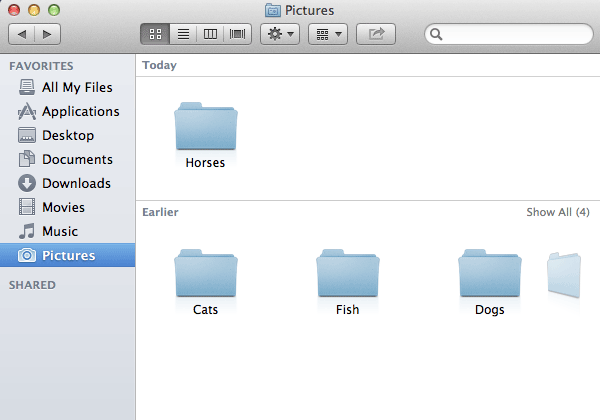Switch to column view

[210, 34]
